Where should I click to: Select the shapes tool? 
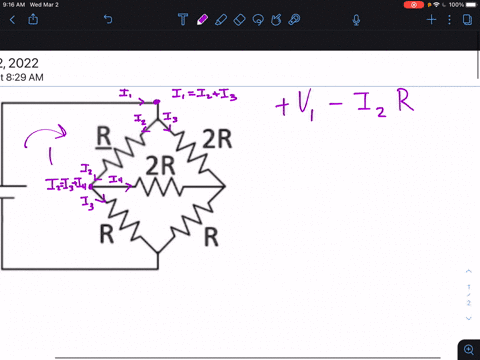click(276, 20)
